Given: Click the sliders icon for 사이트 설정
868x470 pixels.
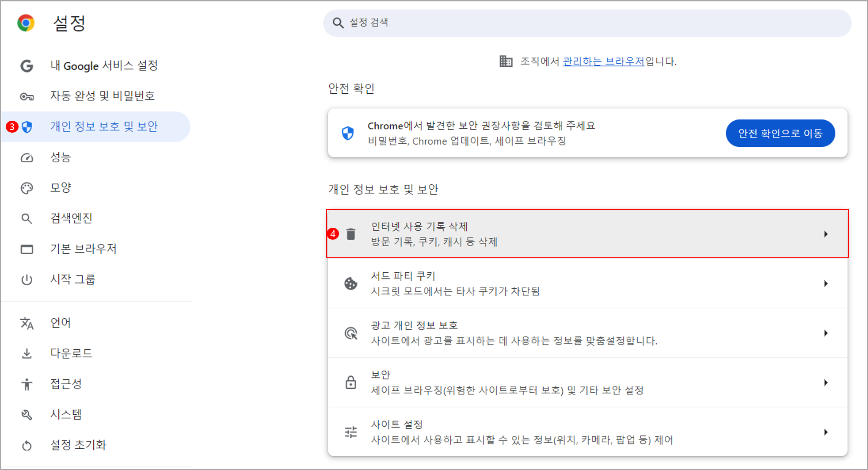Looking at the screenshot, I should point(351,432).
